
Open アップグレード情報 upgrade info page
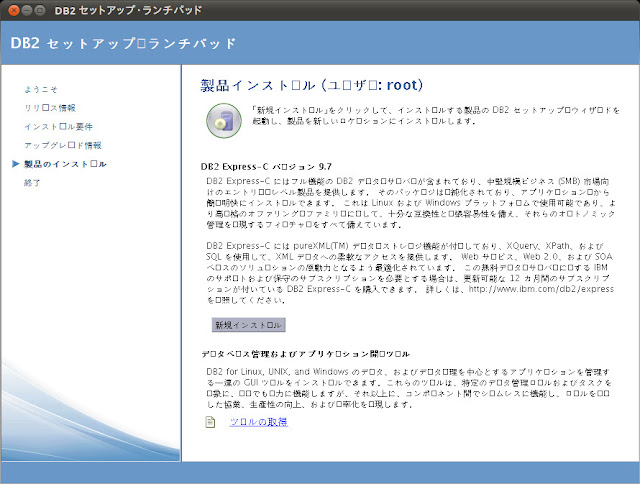pos(63,145)
